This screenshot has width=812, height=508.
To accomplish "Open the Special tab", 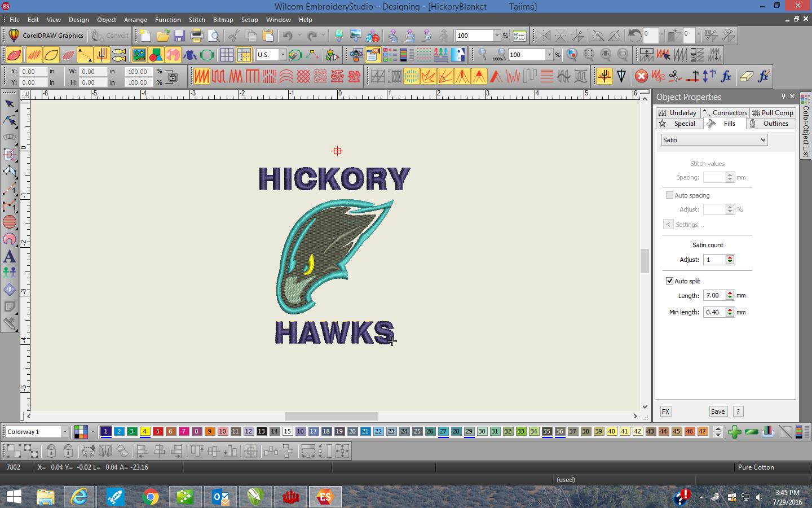I will coord(679,124).
